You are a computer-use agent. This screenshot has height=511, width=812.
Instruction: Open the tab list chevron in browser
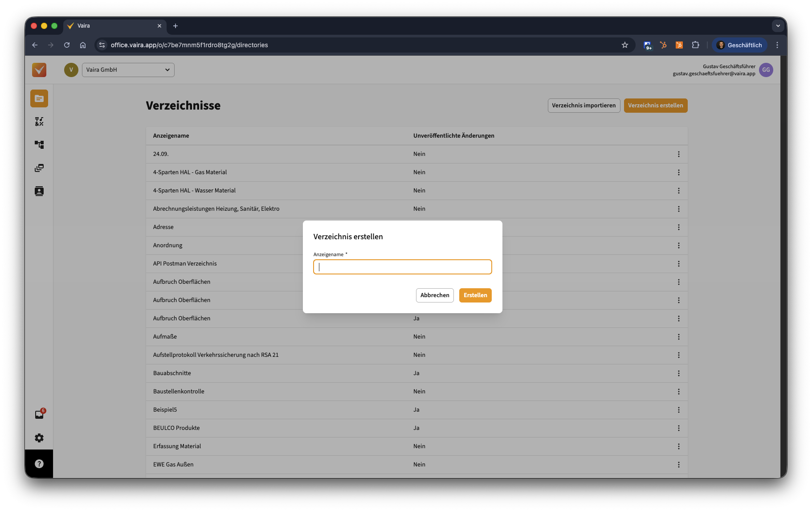click(778, 26)
